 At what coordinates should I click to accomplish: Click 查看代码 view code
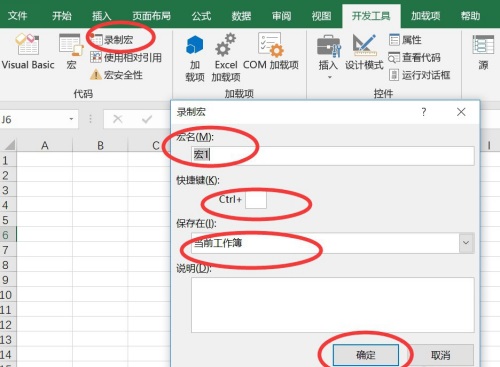pyautogui.click(x=414, y=58)
